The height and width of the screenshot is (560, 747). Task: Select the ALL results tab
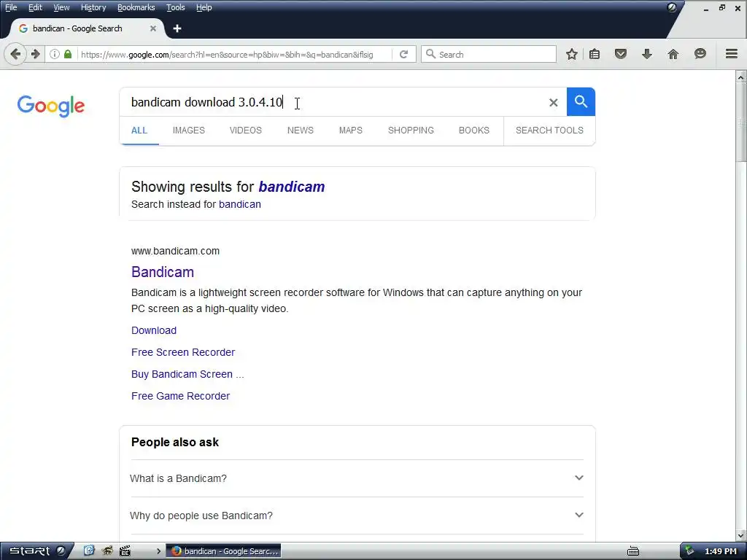click(x=139, y=131)
